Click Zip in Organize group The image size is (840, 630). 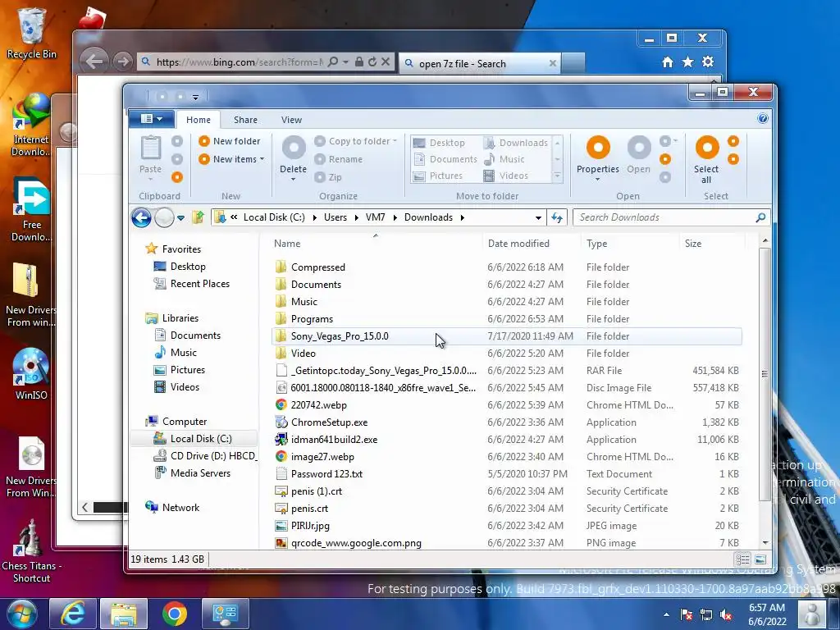click(x=328, y=177)
